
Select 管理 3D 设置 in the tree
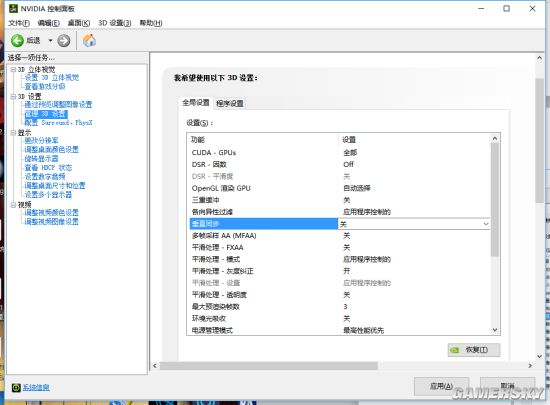pos(46,114)
